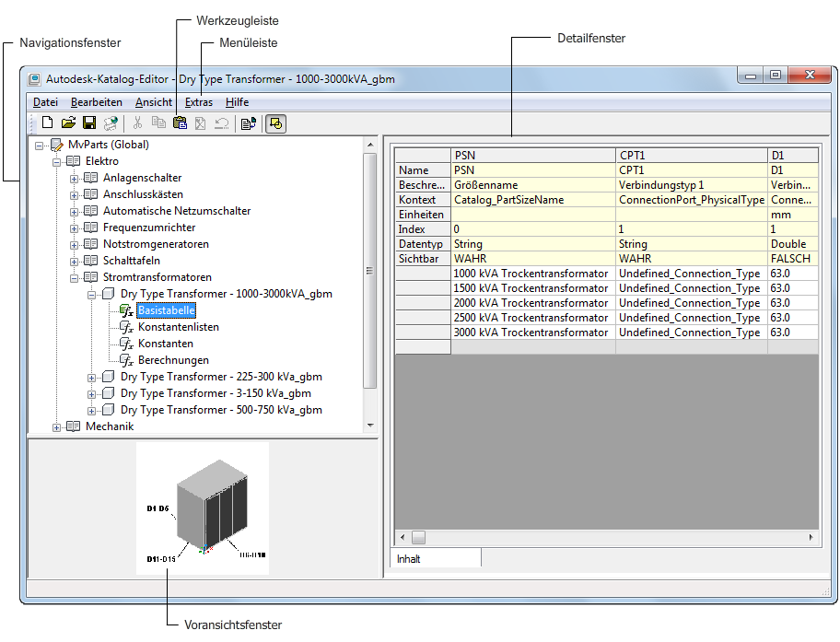Image resolution: width=840 pixels, height=642 pixels.
Task: Click the Name row header
Action: point(423,170)
